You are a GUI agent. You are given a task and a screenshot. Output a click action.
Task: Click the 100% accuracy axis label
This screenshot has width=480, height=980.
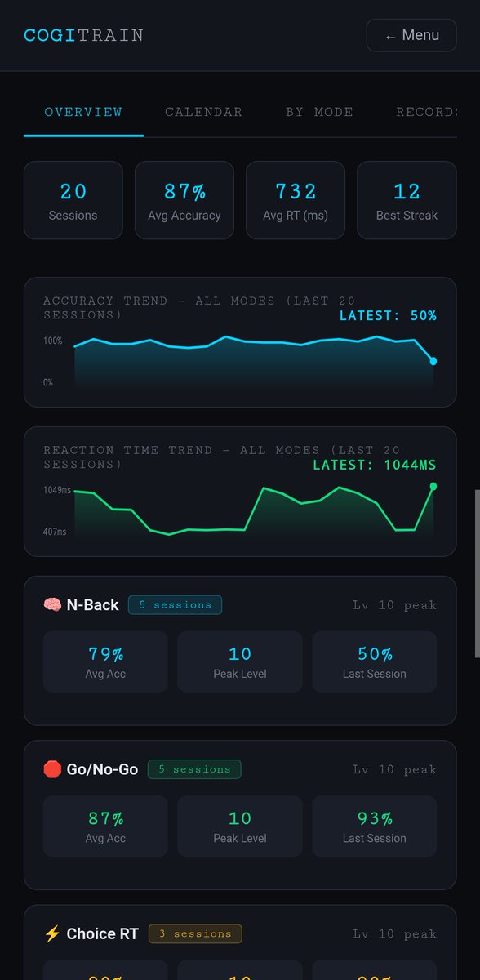[x=53, y=341]
